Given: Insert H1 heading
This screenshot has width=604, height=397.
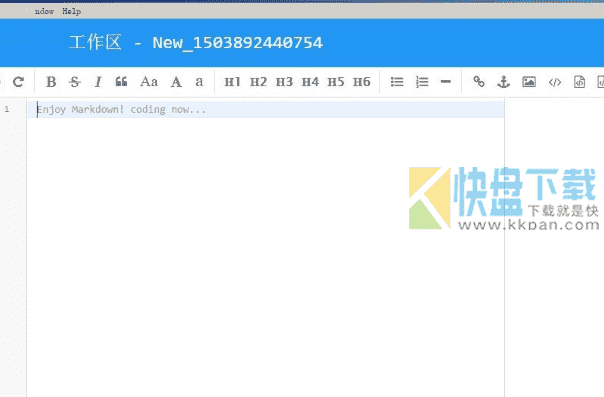Looking at the screenshot, I should pos(232,82).
